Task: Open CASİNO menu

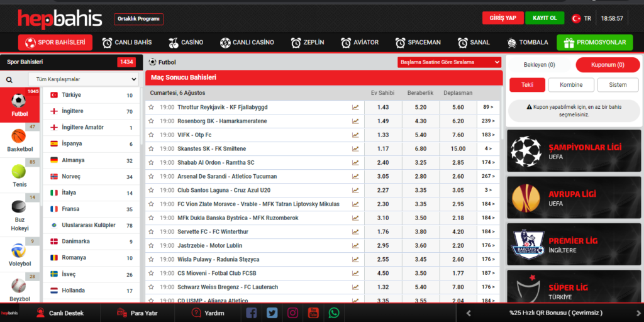Action: click(186, 42)
